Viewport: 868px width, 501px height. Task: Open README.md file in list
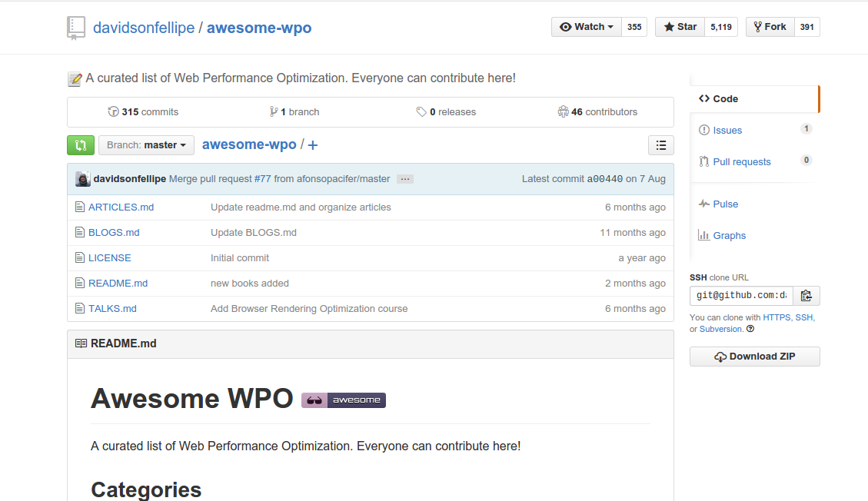pyautogui.click(x=118, y=283)
